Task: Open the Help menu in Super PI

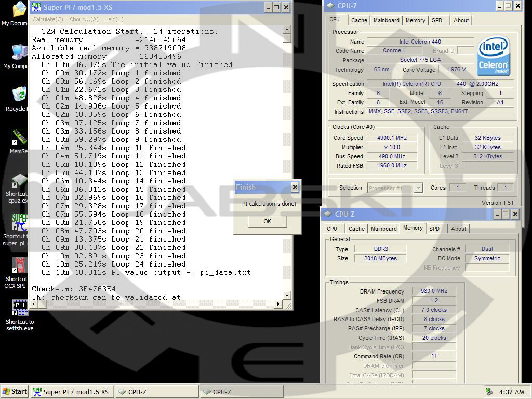Action: click(114, 19)
